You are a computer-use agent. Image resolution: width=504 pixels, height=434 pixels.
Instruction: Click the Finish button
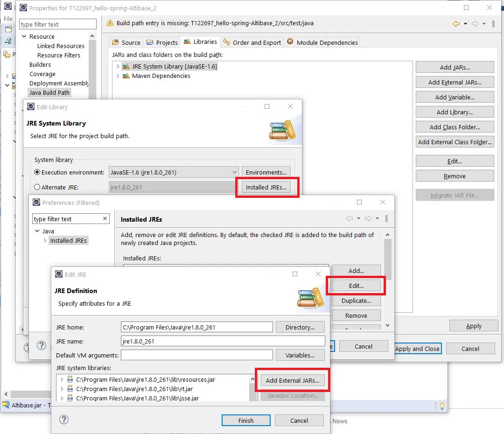click(x=246, y=420)
